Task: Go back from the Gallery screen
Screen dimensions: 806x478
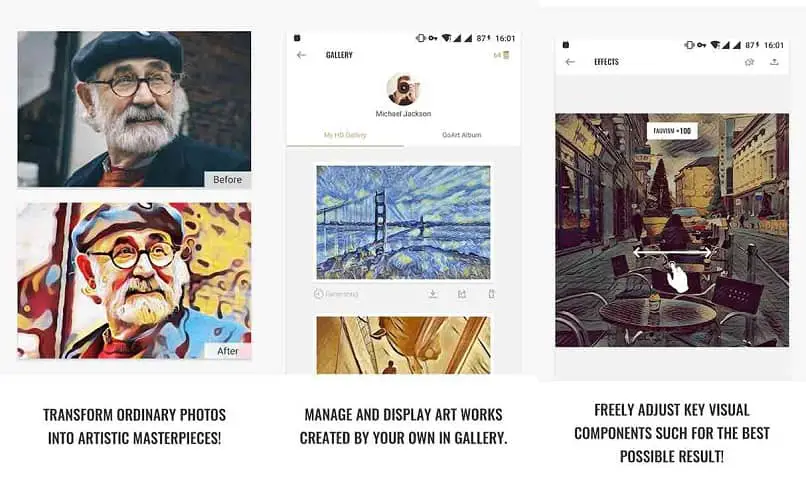Action: [301, 55]
